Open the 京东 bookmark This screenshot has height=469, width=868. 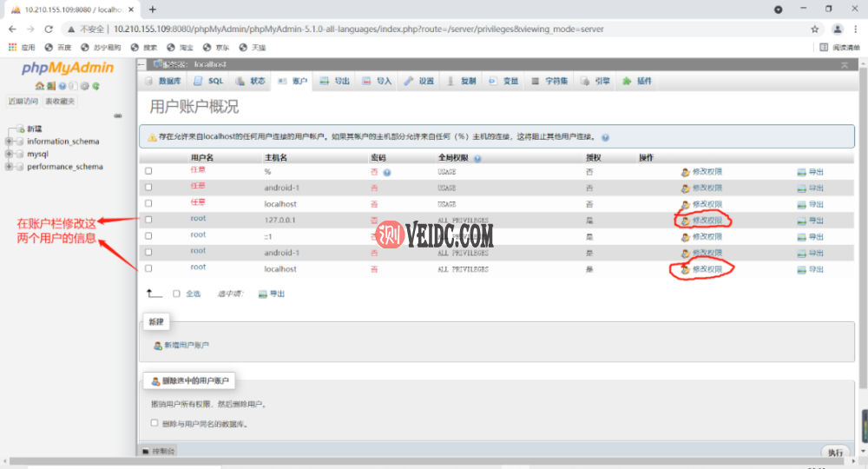click(x=216, y=48)
